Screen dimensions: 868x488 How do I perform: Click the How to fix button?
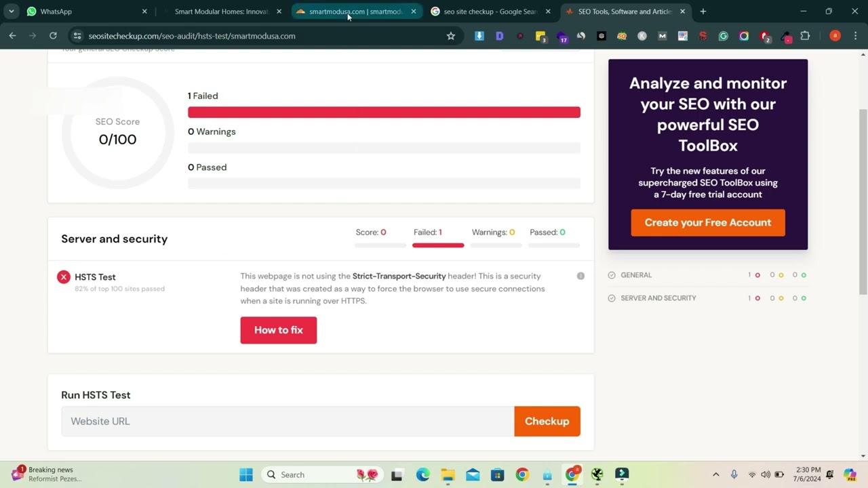click(x=278, y=330)
